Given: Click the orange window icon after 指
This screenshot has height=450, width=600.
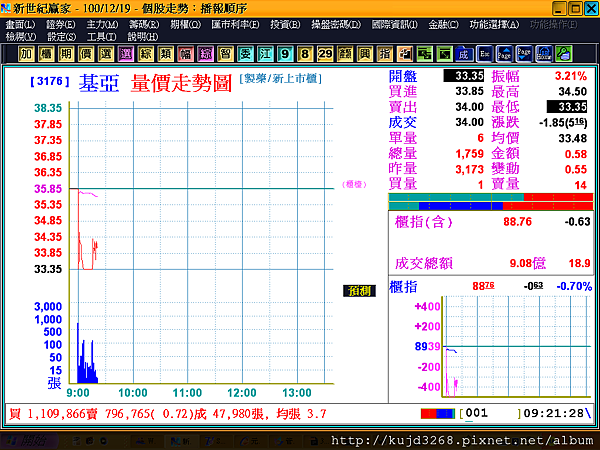Looking at the screenshot, I should (x=404, y=54).
